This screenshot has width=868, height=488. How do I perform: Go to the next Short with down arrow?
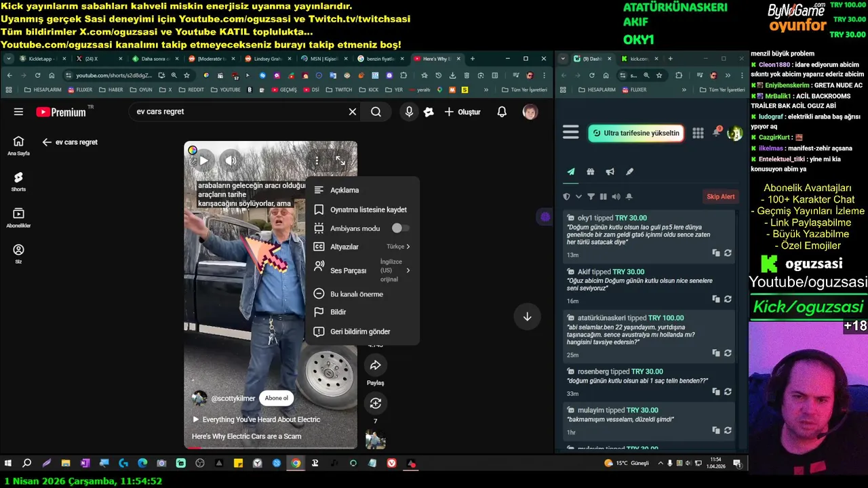[x=527, y=317]
